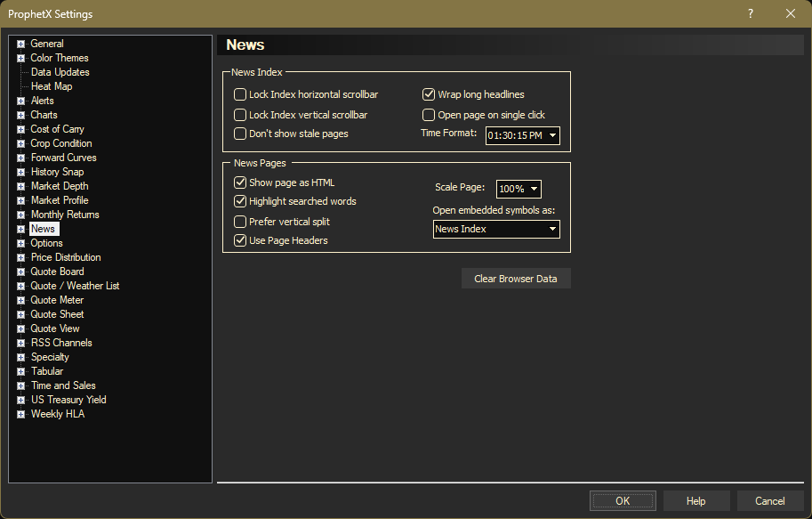The image size is (812, 519).
Task: Enable Open page on single click
Action: pos(429,115)
